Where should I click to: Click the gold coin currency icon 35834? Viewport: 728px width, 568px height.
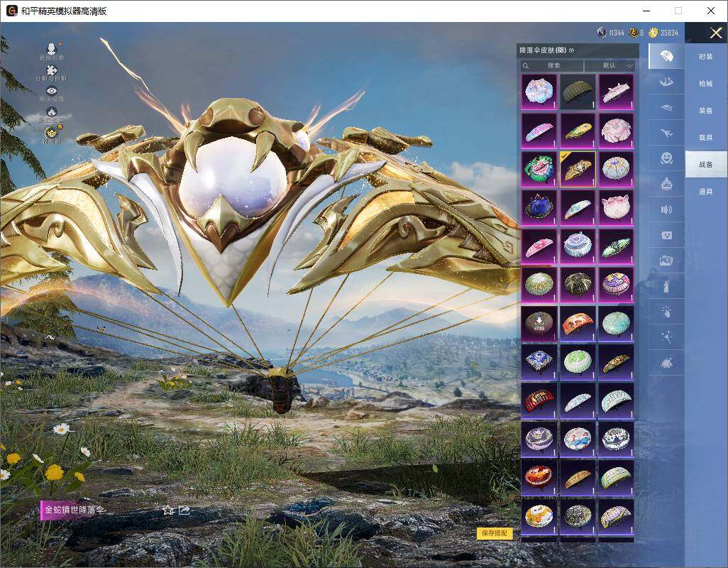click(653, 33)
